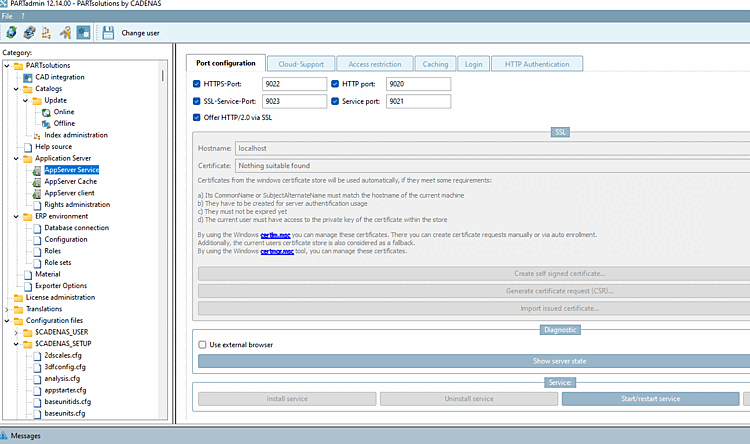The width and height of the screenshot is (750, 444).
Task: Click the Database connection page icon
Action: click(x=37, y=228)
